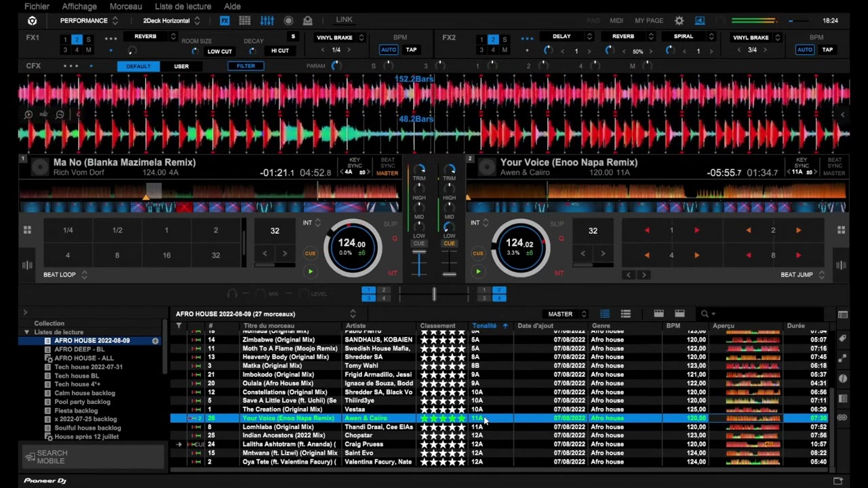Enable LOW CUT on FX1
The width and height of the screenshot is (868, 488).
tap(219, 51)
